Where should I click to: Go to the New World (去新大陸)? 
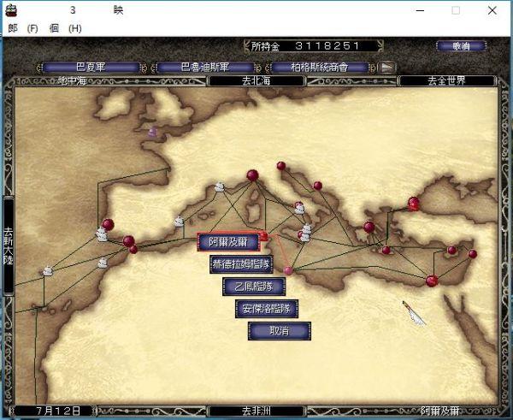9,246
